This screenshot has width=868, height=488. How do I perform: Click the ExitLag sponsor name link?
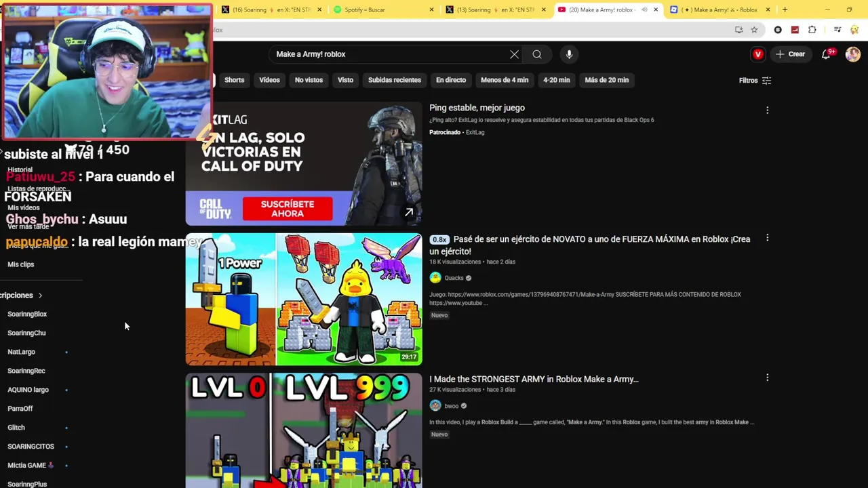click(x=475, y=132)
